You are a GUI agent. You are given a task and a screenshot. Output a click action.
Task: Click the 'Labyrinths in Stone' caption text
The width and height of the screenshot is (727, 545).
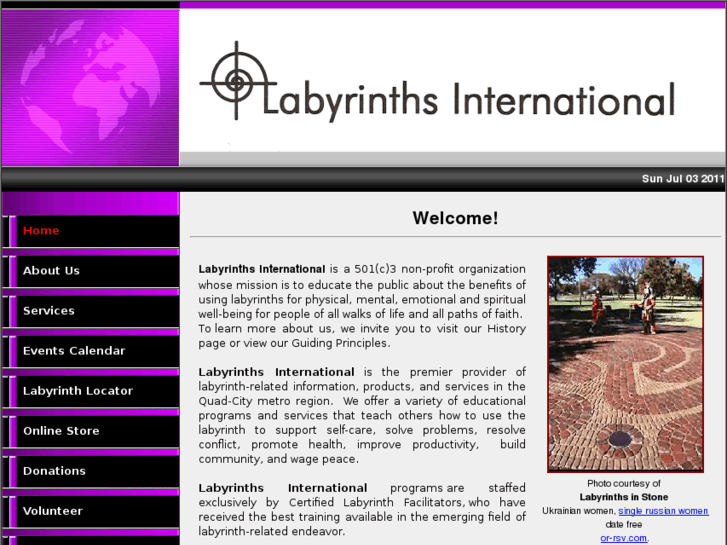click(x=624, y=497)
